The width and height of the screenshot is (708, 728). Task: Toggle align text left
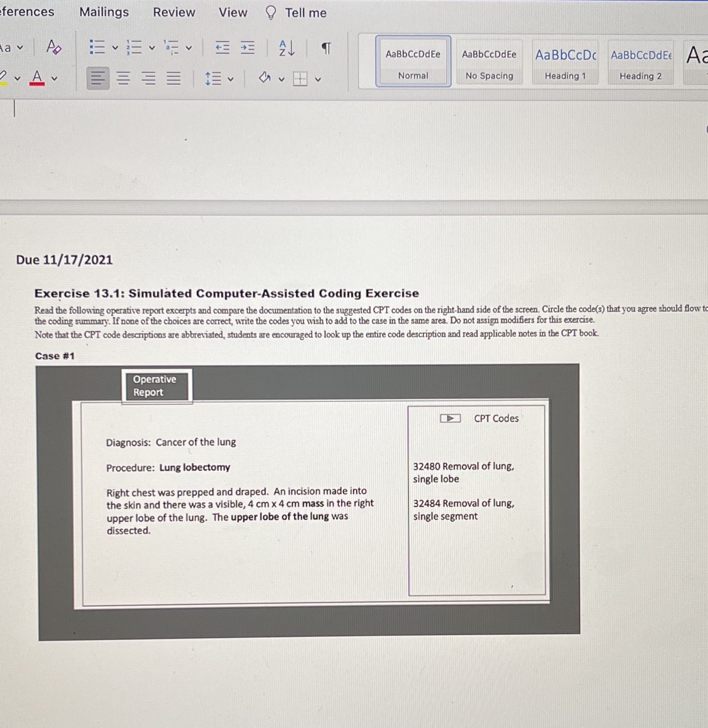click(x=98, y=78)
